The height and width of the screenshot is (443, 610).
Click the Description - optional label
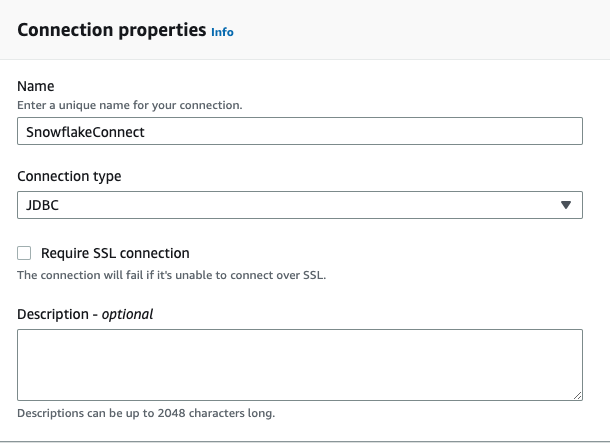[85, 314]
